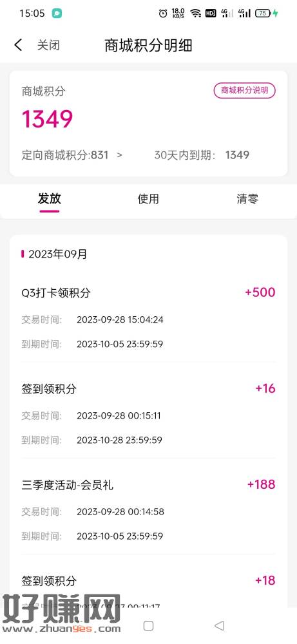
Task: Tap the back arrow icon
Action: point(18,45)
